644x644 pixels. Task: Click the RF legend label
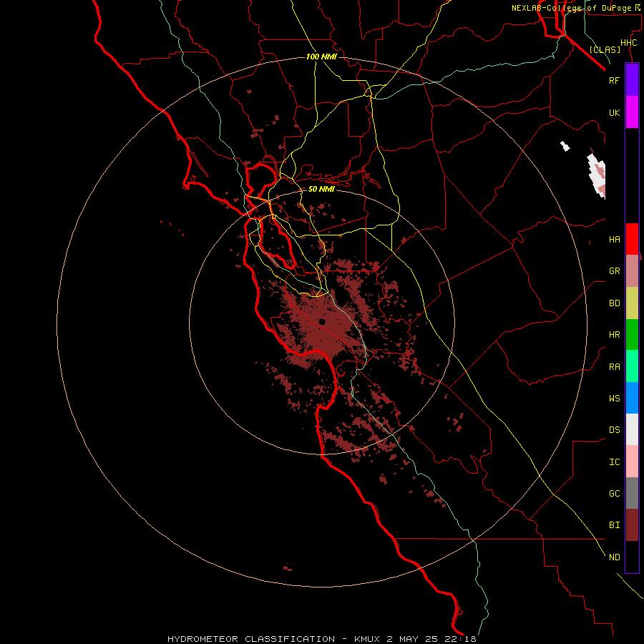point(614,80)
